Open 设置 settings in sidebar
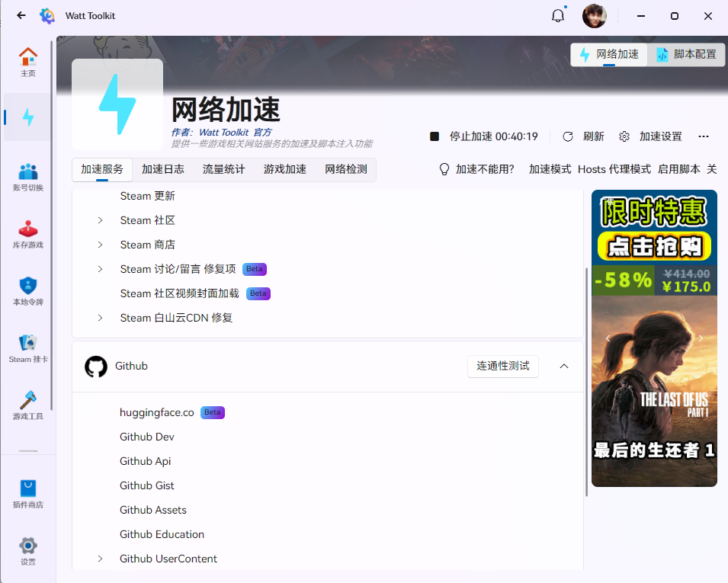The width and height of the screenshot is (728, 583). pyautogui.click(x=28, y=551)
